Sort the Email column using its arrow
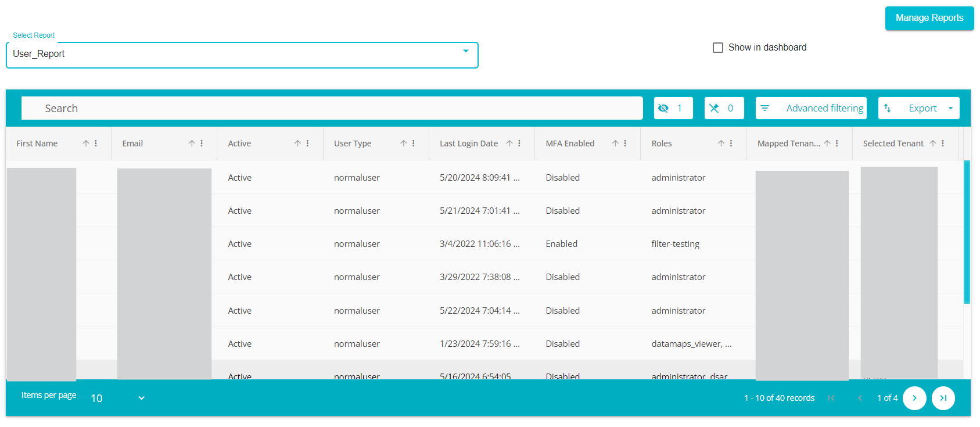980x427 pixels. point(192,143)
